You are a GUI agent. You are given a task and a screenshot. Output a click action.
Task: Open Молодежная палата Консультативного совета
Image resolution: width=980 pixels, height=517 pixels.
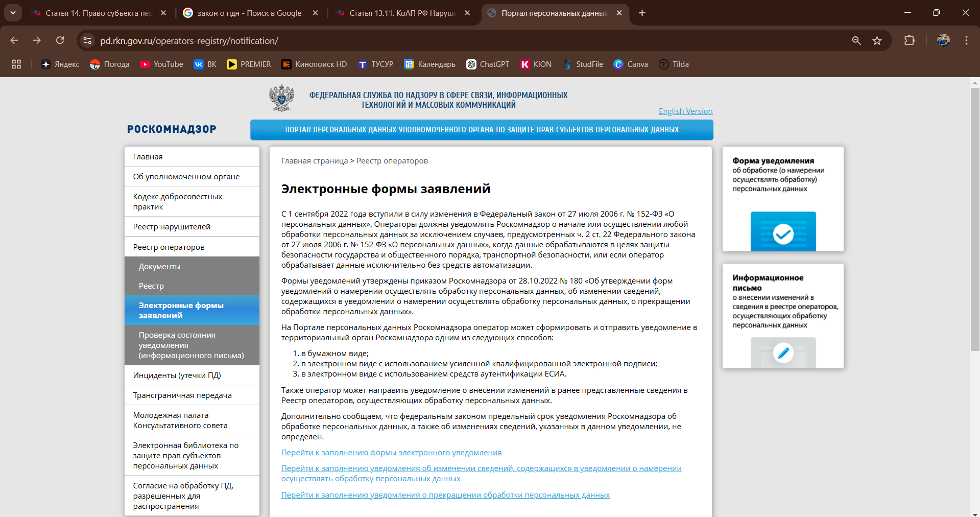point(192,420)
